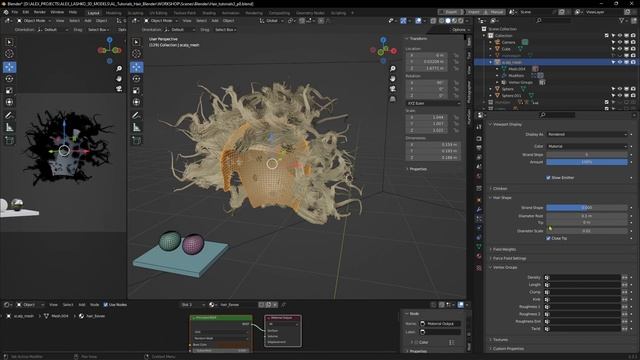Open Object Mode dropdown in main viewport header
Image resolution: width=640 pixels, height=360 pixels.
pos(162,20)
